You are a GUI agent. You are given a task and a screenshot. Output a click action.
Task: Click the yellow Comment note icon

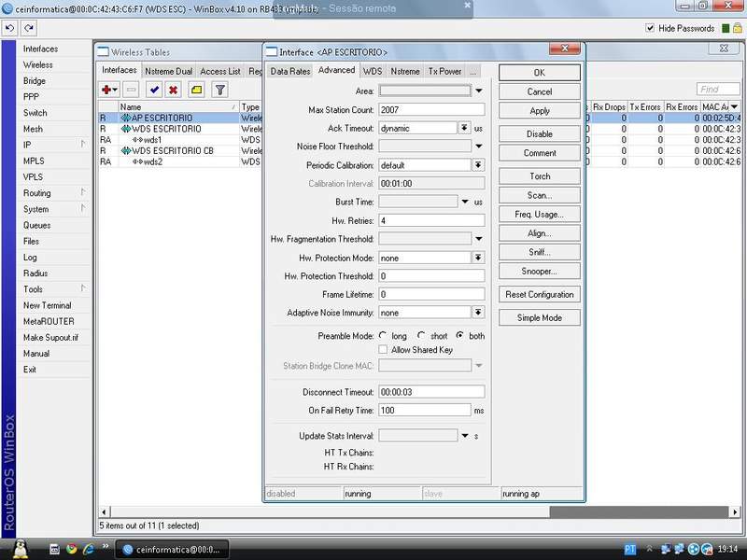tap(196, 90)
